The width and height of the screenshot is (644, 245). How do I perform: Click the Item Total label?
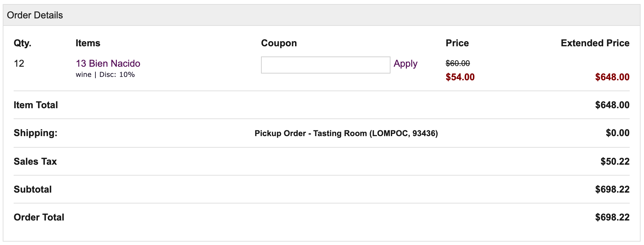coord(36,105)
